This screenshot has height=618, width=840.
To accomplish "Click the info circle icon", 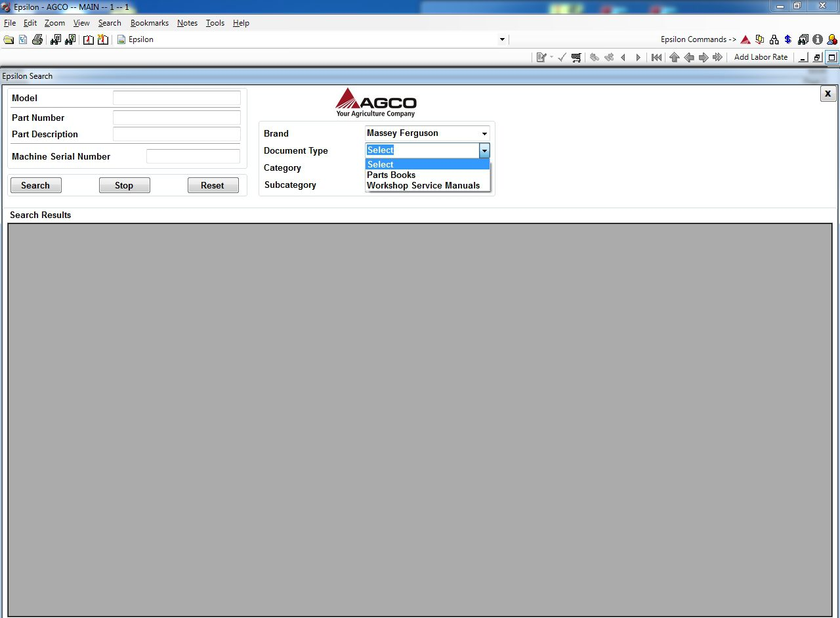I will (x=818, y=39).
